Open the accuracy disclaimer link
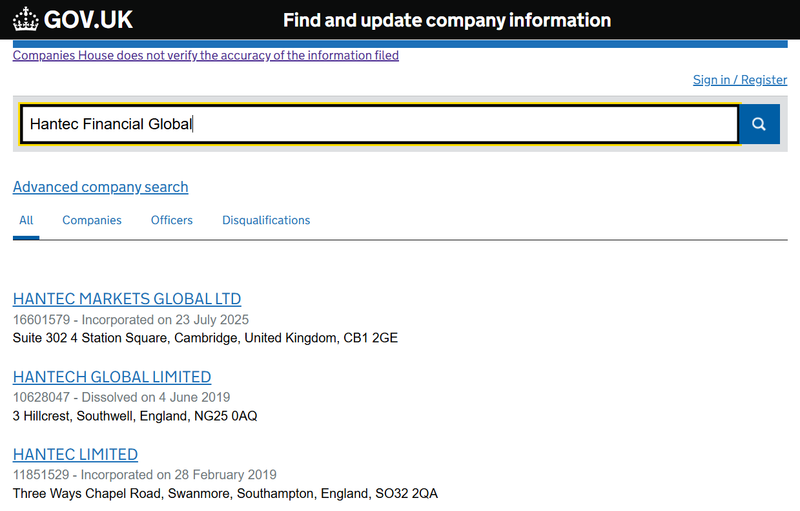 [x=206, y=55]
